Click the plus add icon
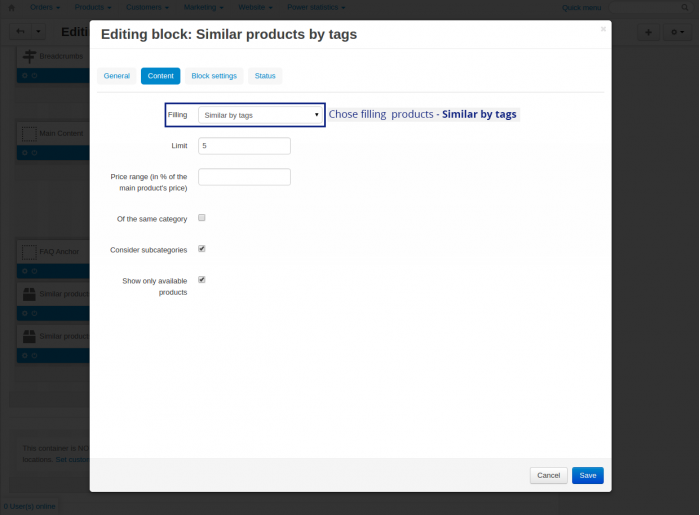Viewport: 700px width, 515px height. (x=648, y=32)
